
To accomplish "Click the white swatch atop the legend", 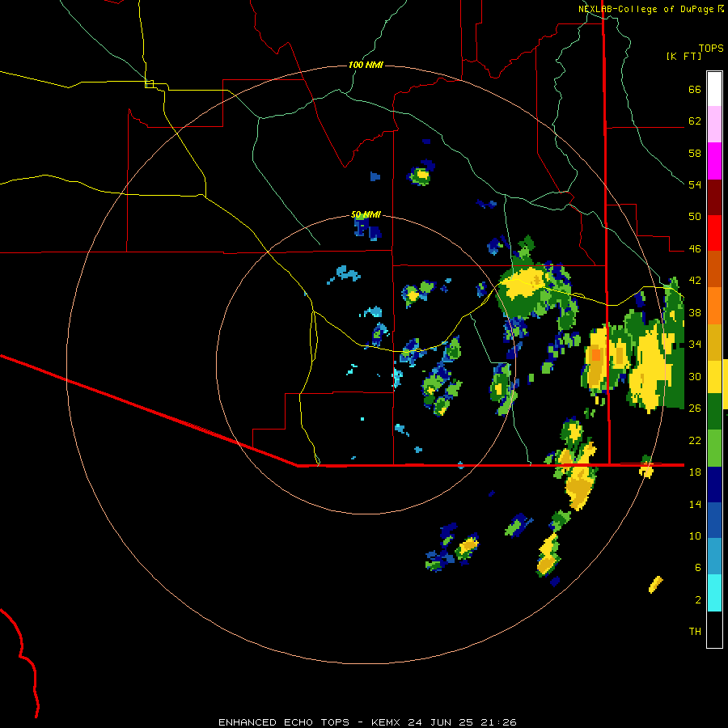I will click(714, 89).
